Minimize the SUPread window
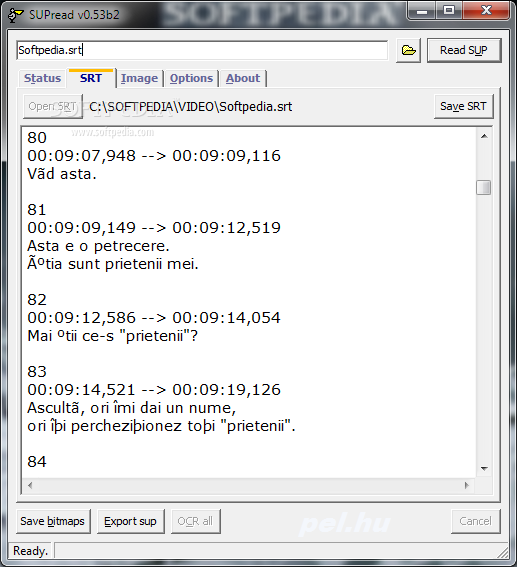 [x=422, y=11]
